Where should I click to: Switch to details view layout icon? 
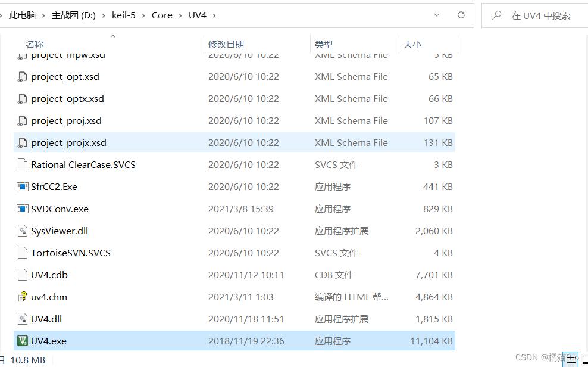(571, 362)
